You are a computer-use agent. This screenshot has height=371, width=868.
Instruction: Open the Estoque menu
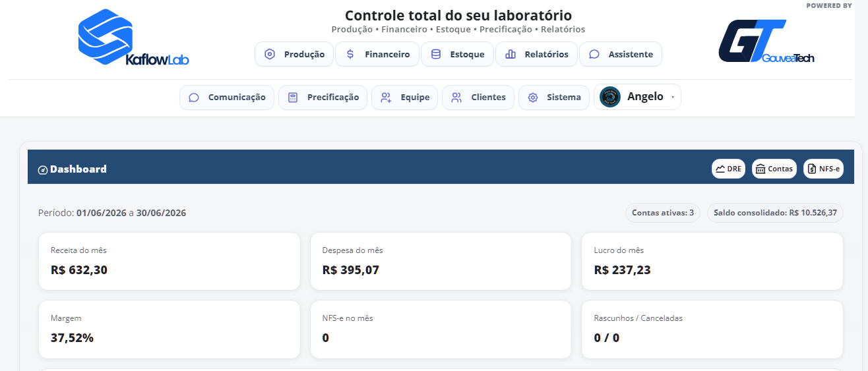coord(458,54)
